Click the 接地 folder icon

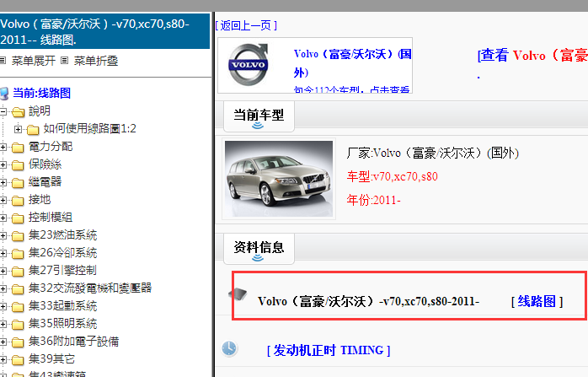(18, 201)
